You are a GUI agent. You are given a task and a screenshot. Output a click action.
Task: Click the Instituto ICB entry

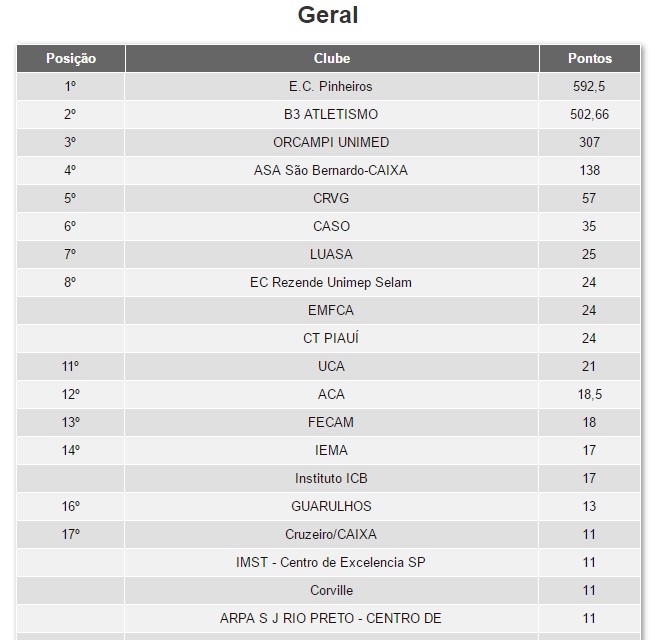331,479
